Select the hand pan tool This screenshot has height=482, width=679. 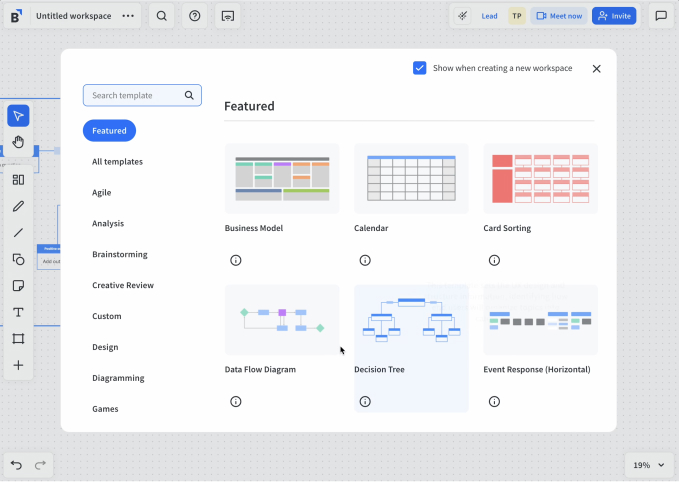coord(18,142)
